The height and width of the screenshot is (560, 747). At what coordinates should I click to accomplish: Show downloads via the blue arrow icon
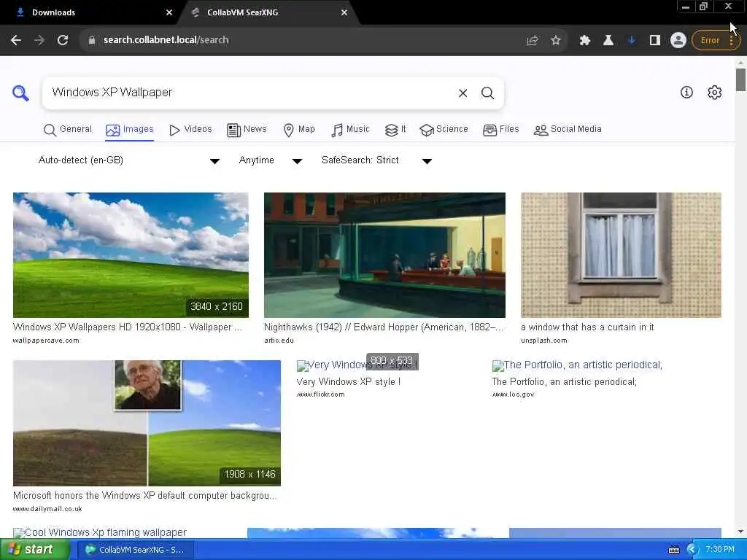(x=632, y=41)
